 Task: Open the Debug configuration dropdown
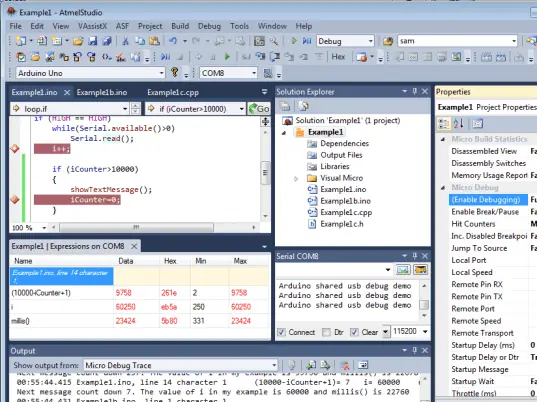(x=370, y=41)
